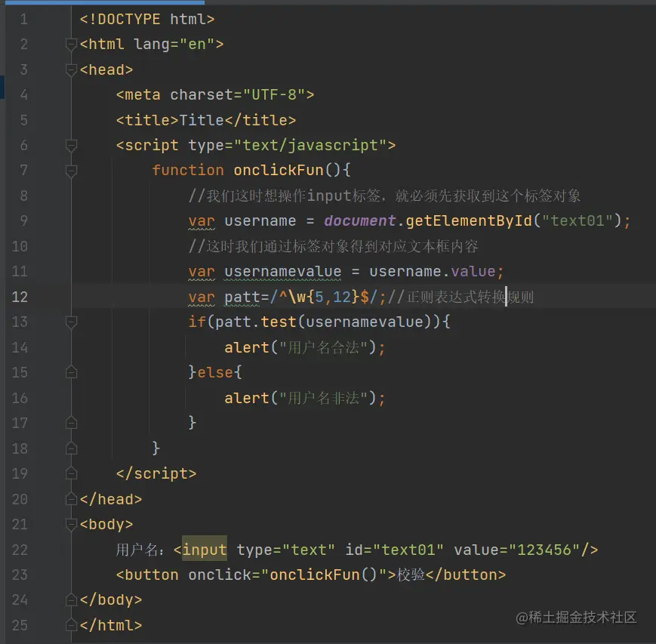This screenshot has height=644, width=656.
Task: Click patt.test call on line 13
Action: point(256,322)
